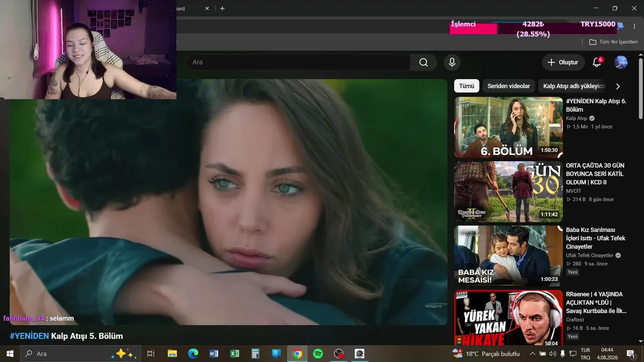Launch File Explorer from taskbar
Screen dimensions: 644x362
[x=172, y=353]
